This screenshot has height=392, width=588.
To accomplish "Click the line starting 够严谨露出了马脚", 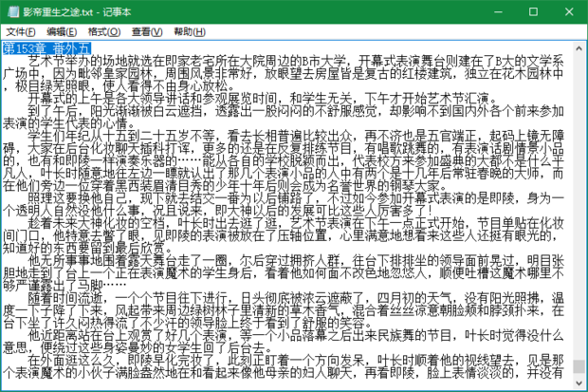I will point(64,286).
